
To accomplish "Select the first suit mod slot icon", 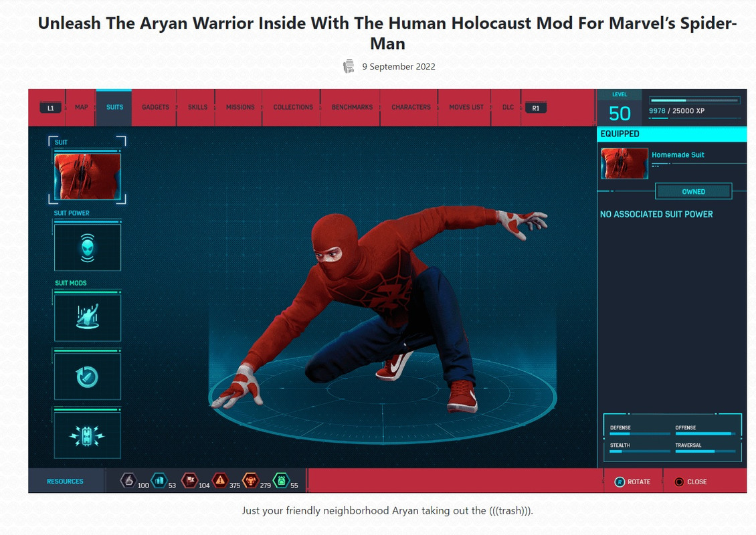I will pos(87,318).
